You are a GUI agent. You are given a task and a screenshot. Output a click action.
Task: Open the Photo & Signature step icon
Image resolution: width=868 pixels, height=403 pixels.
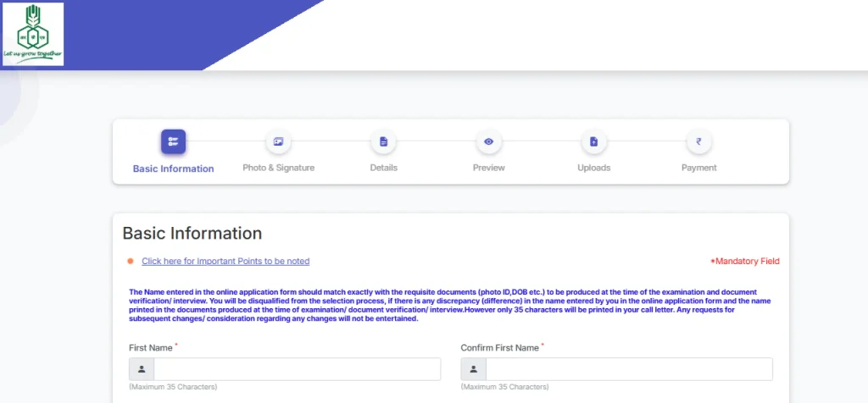(278, 141)
